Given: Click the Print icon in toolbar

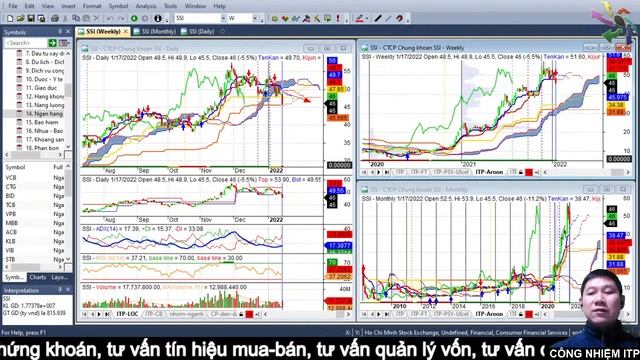Looking at the screenshot, I should [55, 18].
